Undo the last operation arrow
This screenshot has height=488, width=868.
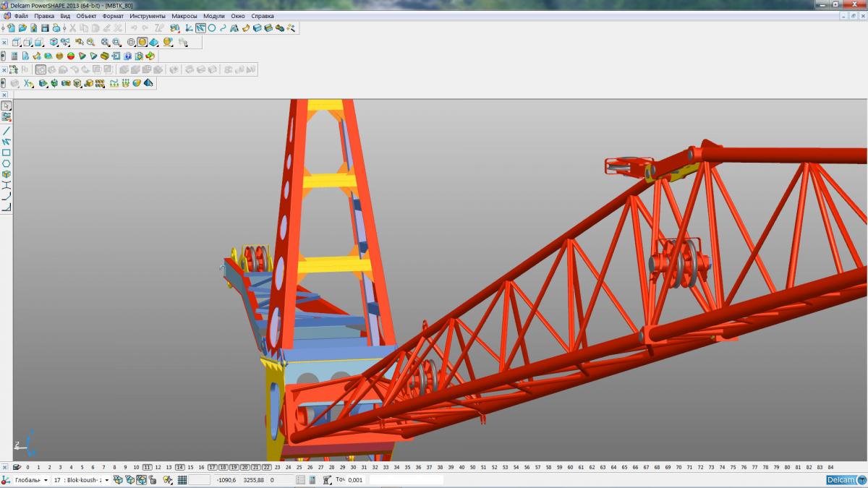pyautogui.click(x=134, y=28)
